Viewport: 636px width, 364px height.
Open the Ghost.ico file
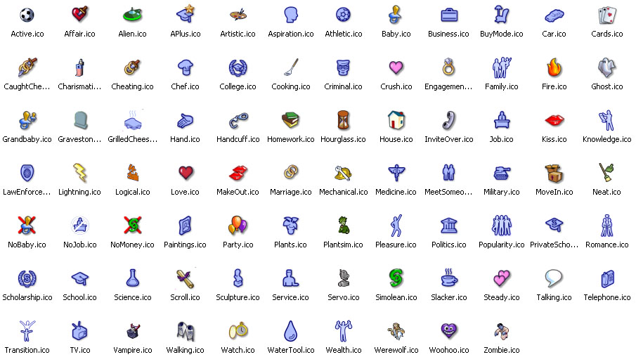(x=606, y=67)
